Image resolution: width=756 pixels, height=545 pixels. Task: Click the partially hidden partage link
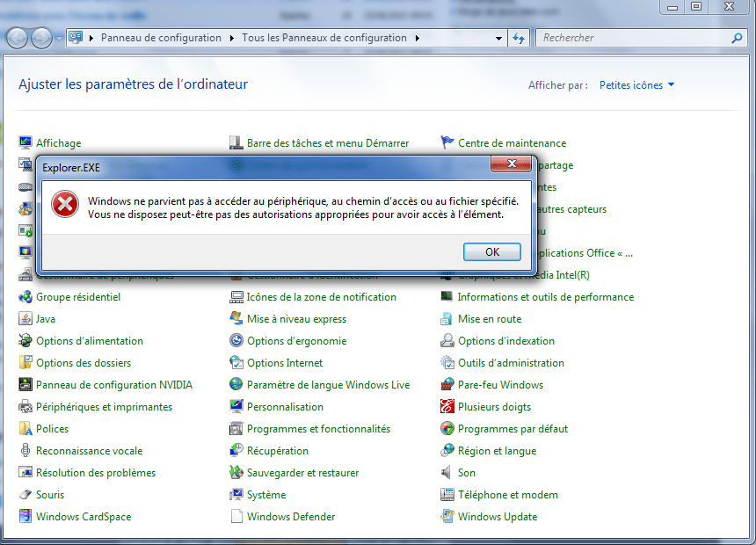pyautogui.click(x=556, y=165)
